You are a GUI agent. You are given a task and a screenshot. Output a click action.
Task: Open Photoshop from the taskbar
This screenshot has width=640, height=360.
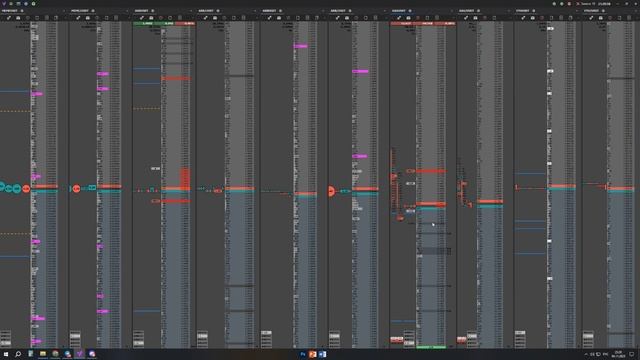pos(302,354)
